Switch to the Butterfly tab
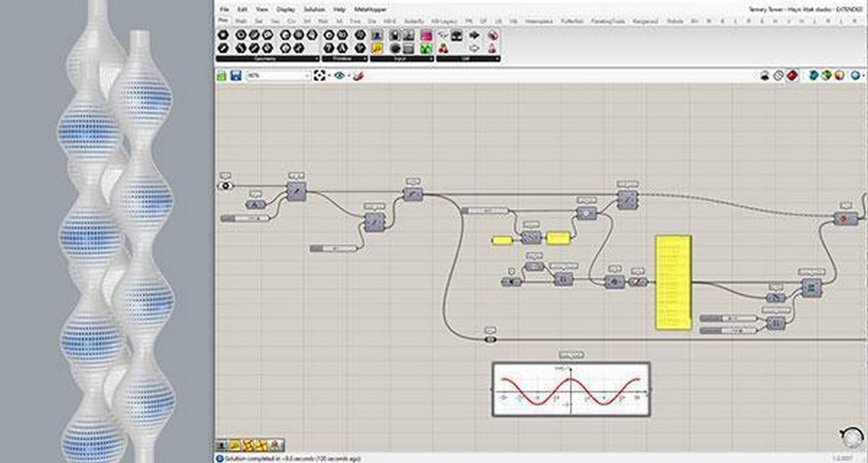This screenshot has width=868, height=463. point(414,21)
